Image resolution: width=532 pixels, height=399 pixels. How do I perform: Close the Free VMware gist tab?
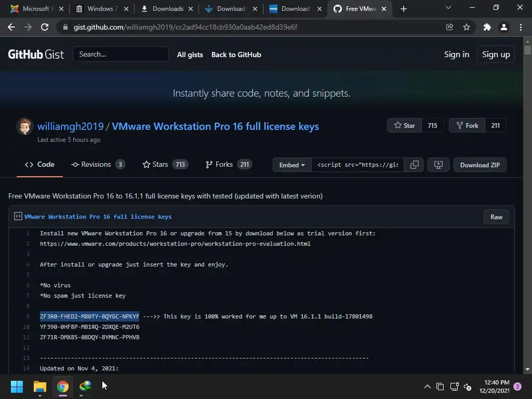(x=384, y=9)
